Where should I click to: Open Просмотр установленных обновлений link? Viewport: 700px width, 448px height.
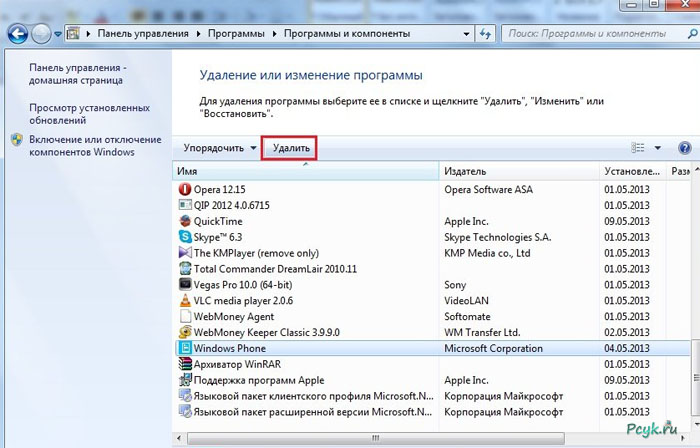point(89,114)
